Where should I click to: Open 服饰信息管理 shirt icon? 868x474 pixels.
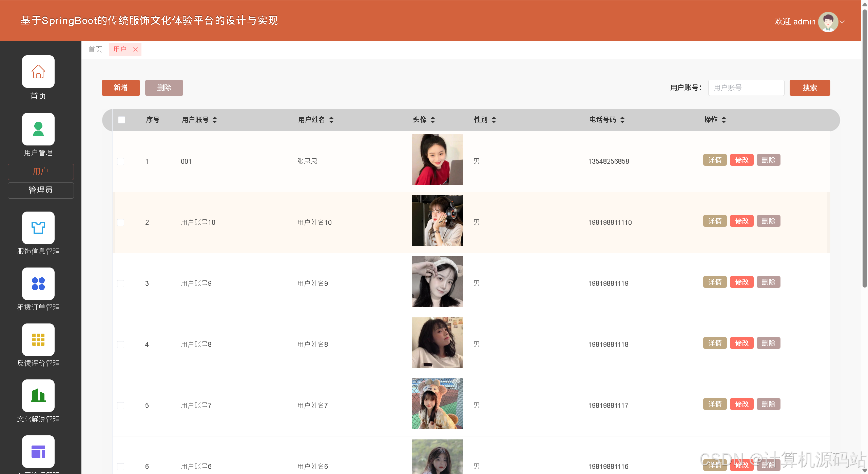38,228
